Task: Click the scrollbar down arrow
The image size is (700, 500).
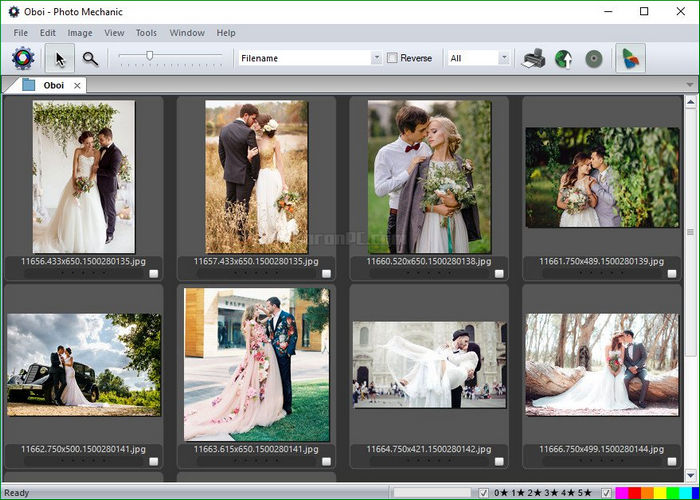Action: pyautogui.click(x=691, y=475)
